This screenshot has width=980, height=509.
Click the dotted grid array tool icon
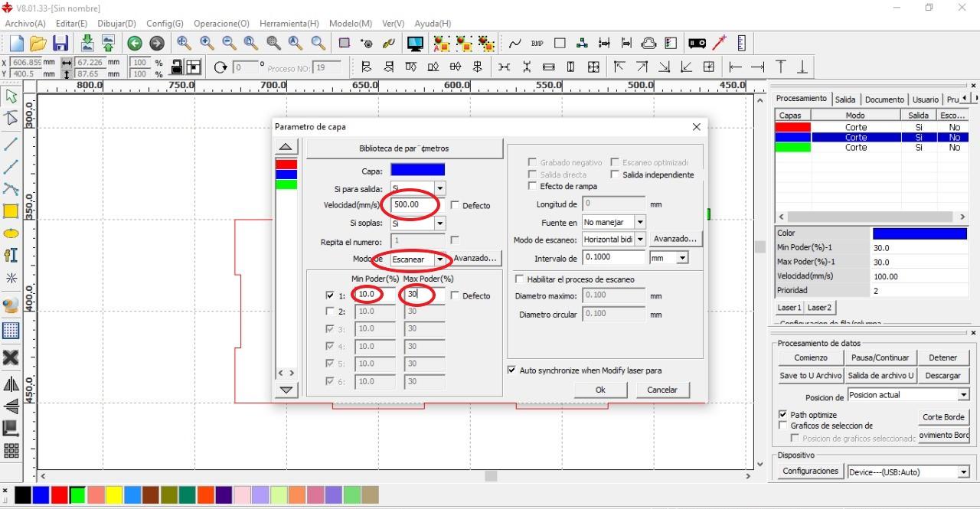click(11, 331)
